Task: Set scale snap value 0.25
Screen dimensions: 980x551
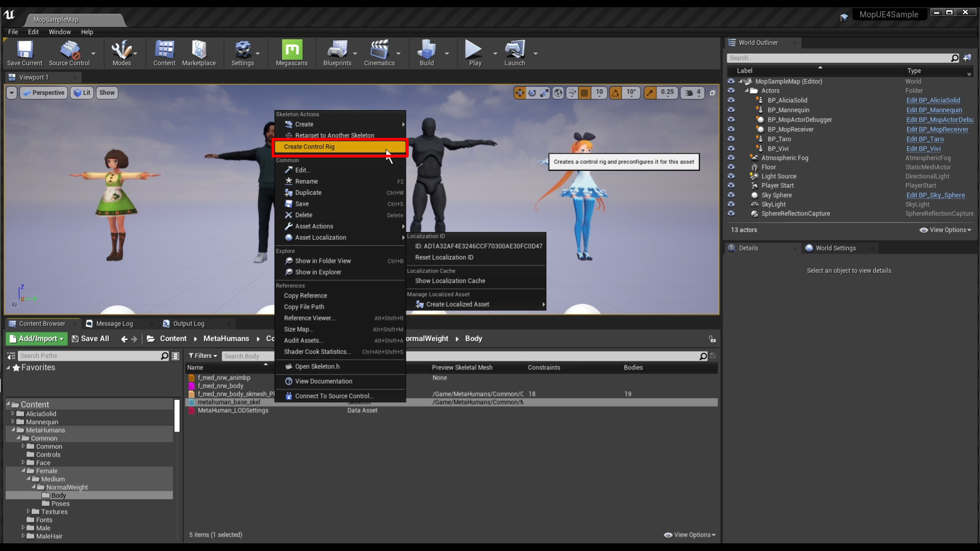Action: (667, 93)
